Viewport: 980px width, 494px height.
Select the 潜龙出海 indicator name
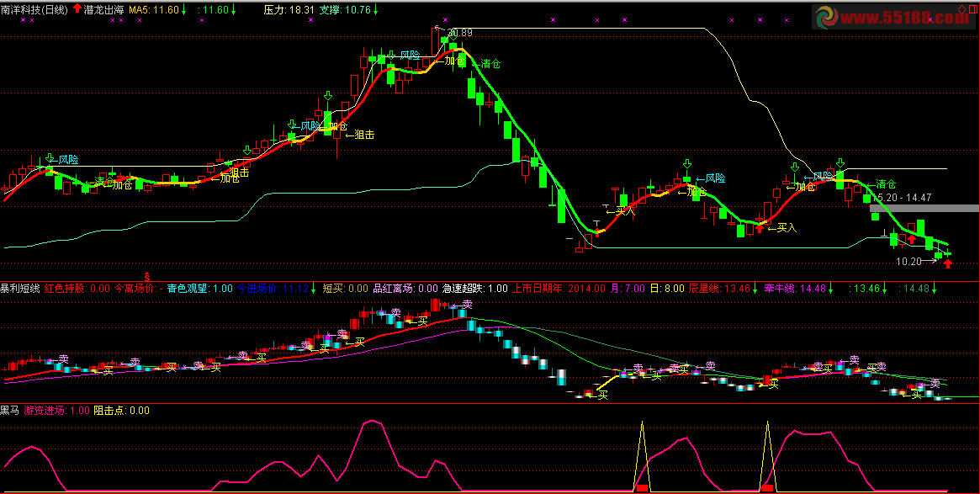point(103,9)
